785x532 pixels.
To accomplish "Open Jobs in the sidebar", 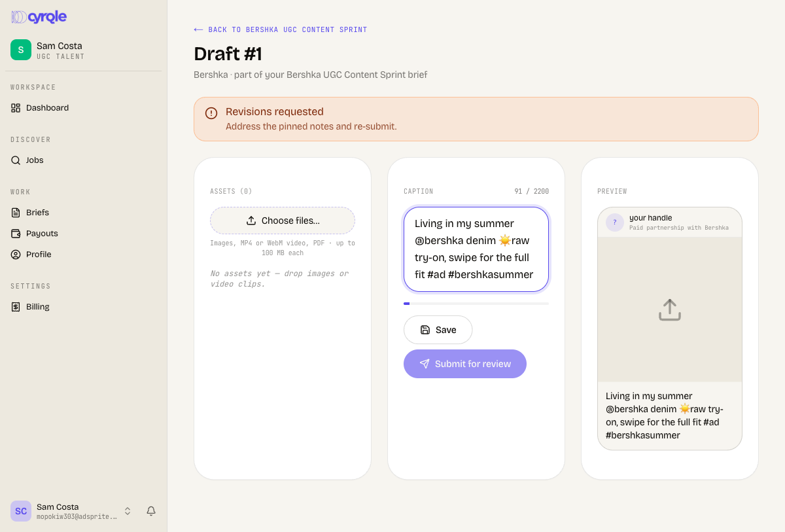I will (x=83, y=160).
